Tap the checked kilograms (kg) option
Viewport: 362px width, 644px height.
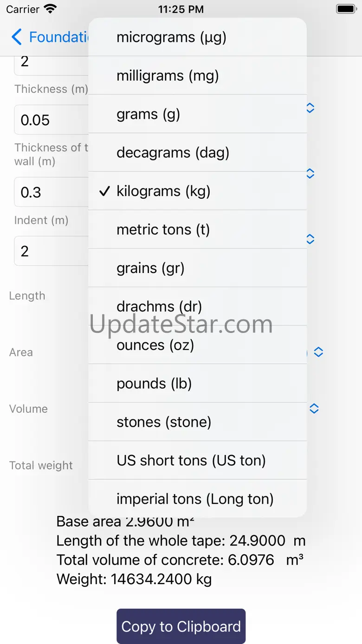(197, 191)
